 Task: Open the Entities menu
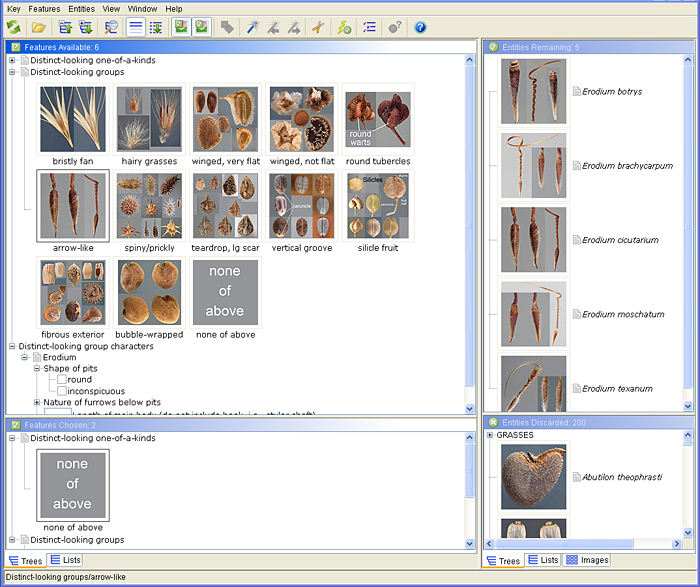point(81,9)
